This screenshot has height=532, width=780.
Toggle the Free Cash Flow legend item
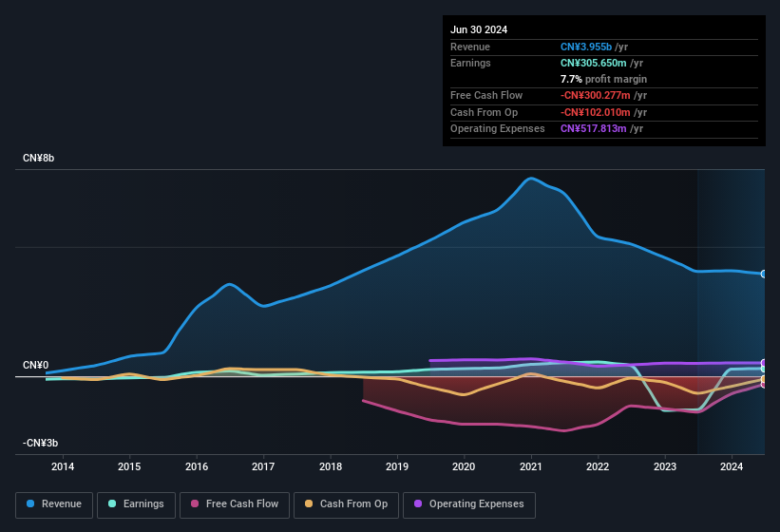click(235, 503)
